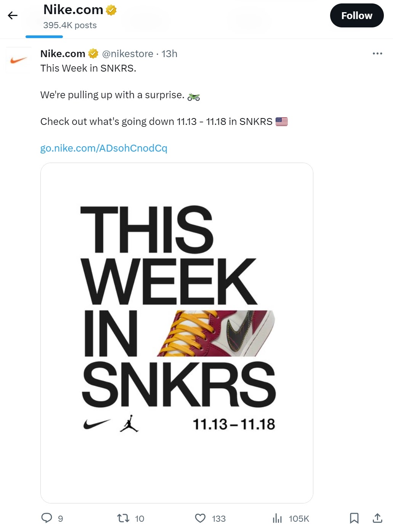This screenshot has height=532, width=393.
Task: Bookmark the SNKRS tweet
Action: [x=355, y=518]
